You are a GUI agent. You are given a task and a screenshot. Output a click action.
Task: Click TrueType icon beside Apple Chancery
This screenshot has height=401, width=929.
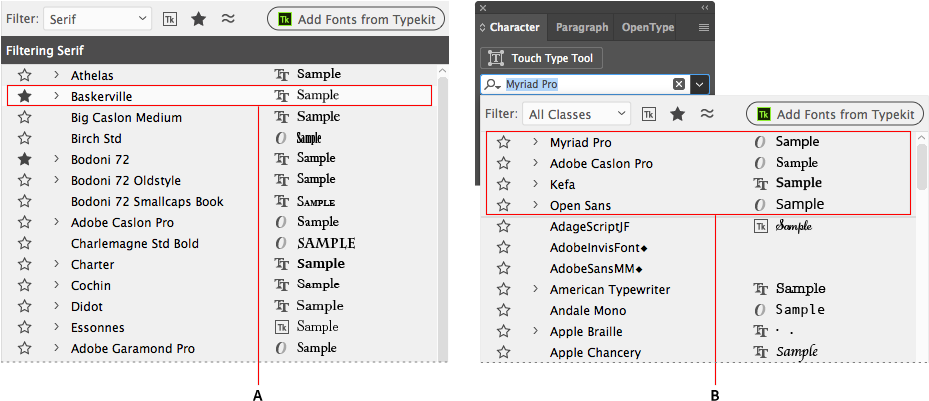(x=760, y=352)
